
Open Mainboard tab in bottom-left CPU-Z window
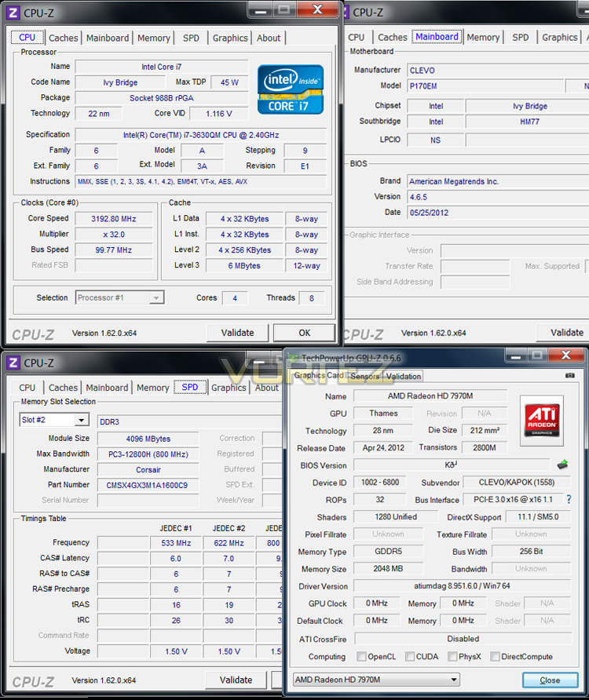click(107, 388)
